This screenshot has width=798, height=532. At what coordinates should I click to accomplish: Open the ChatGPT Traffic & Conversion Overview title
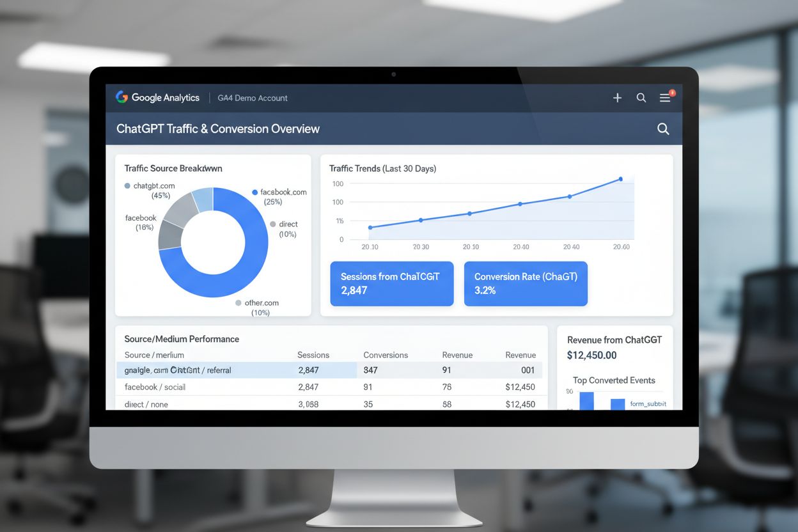click(x=217, y=129)
